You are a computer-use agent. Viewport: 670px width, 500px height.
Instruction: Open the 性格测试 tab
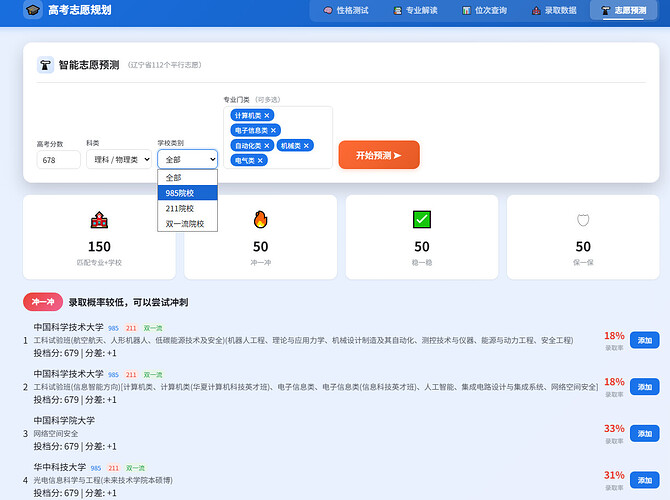(x=346, y=11)
